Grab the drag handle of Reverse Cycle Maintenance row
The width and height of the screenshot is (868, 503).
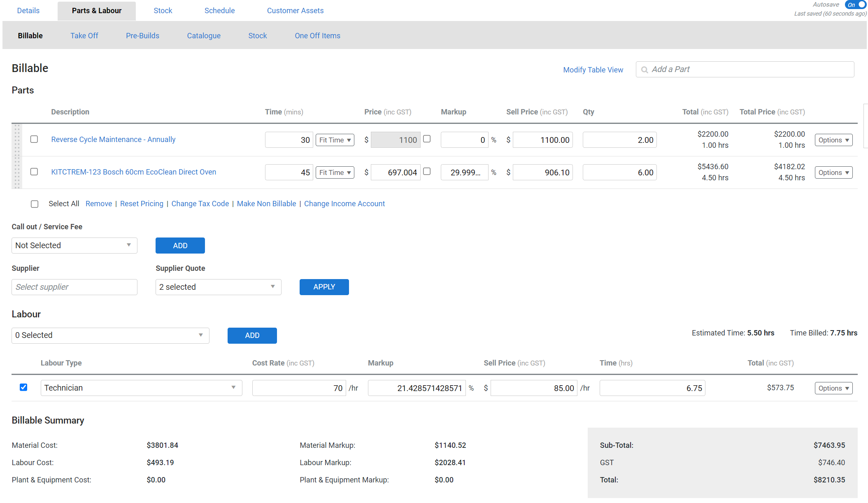click(17, 140)
